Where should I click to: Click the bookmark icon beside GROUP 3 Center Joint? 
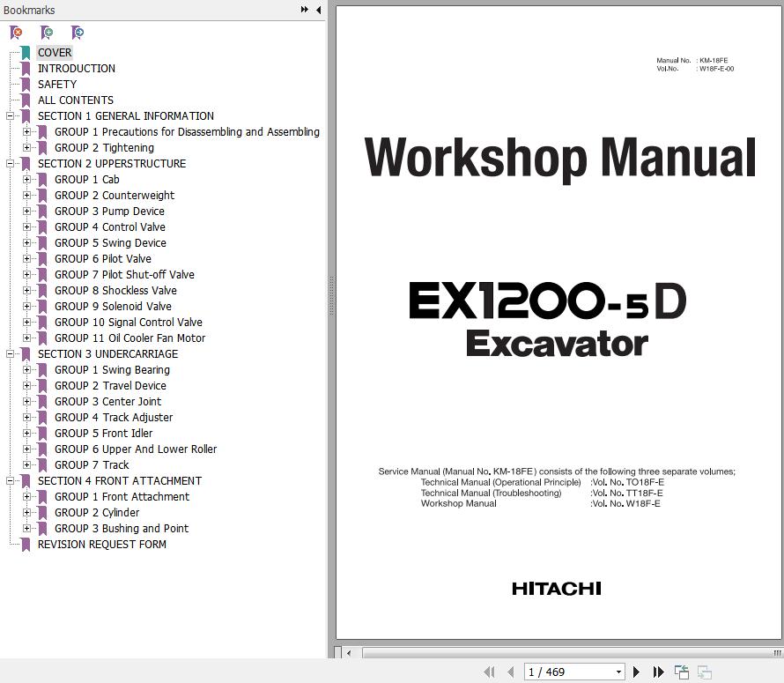click(42, 402)
